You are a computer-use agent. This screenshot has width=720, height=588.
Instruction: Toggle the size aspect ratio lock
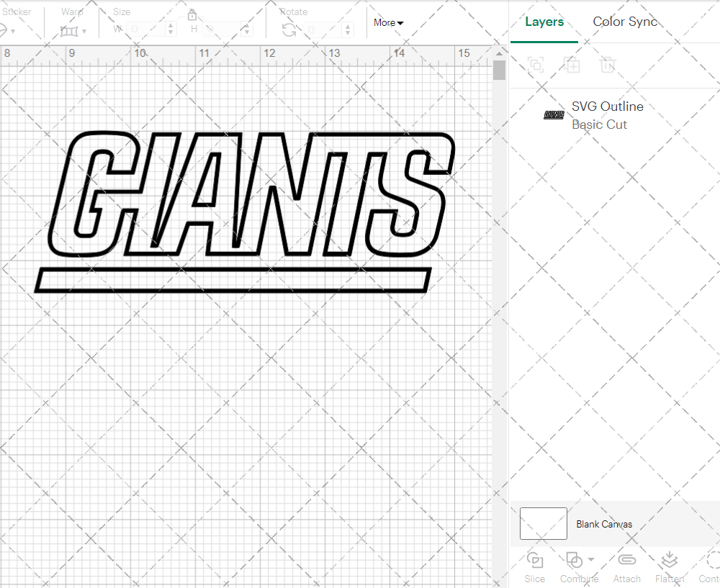(x=192, y=14)
